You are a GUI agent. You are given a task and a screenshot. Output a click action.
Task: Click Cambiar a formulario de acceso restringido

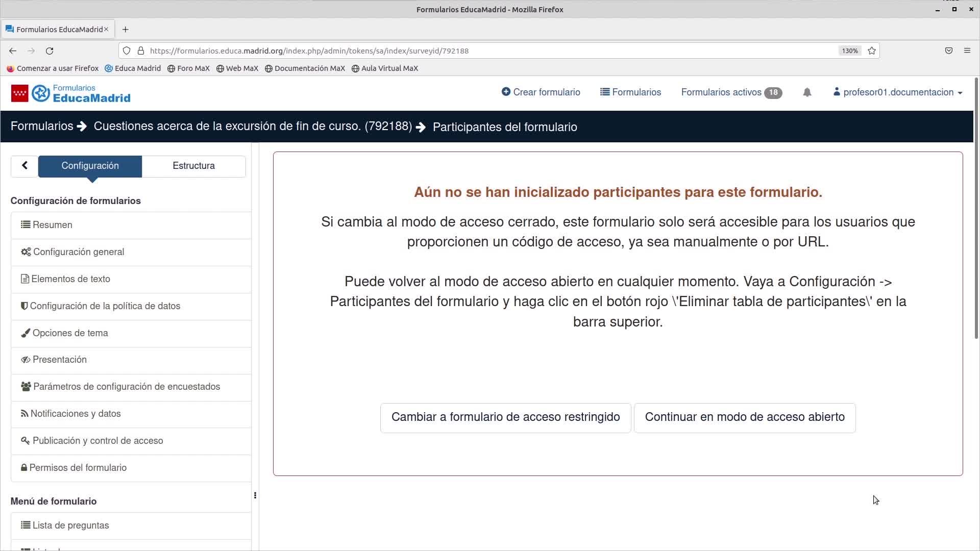pyautogui.click(x=505, y=417)
